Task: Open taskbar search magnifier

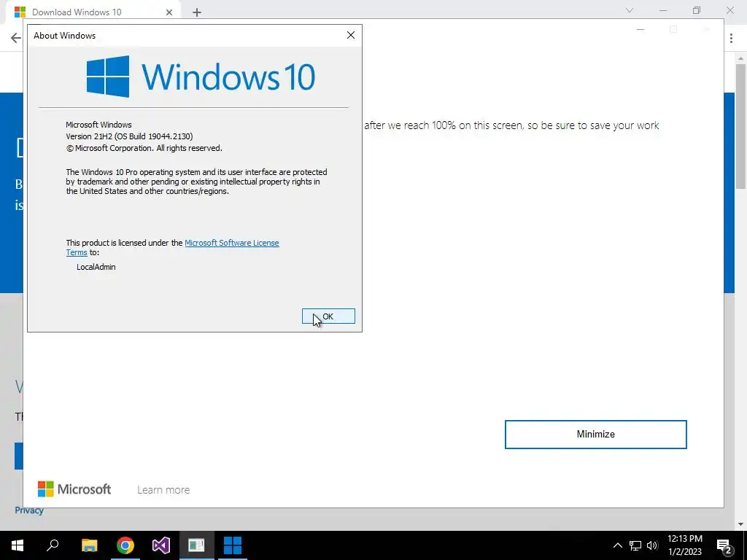Action: coord(53,545)
